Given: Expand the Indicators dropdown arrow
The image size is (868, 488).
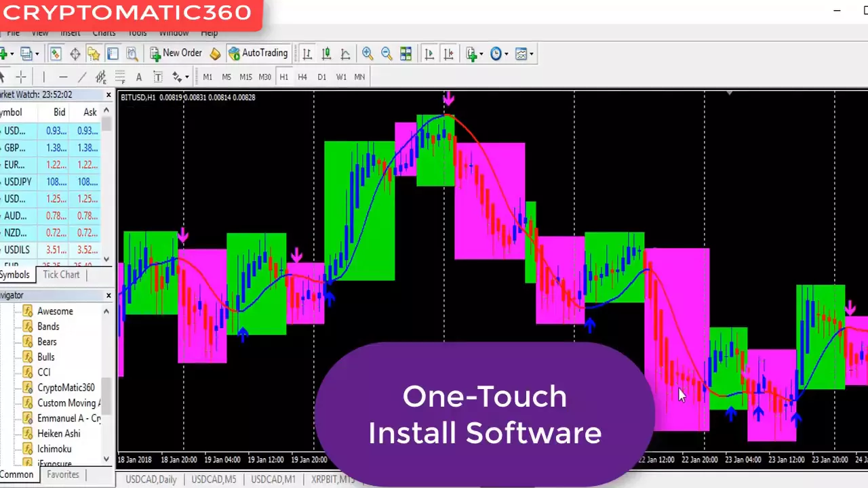Looking at the screenshot, I should [x=481, y=54].
